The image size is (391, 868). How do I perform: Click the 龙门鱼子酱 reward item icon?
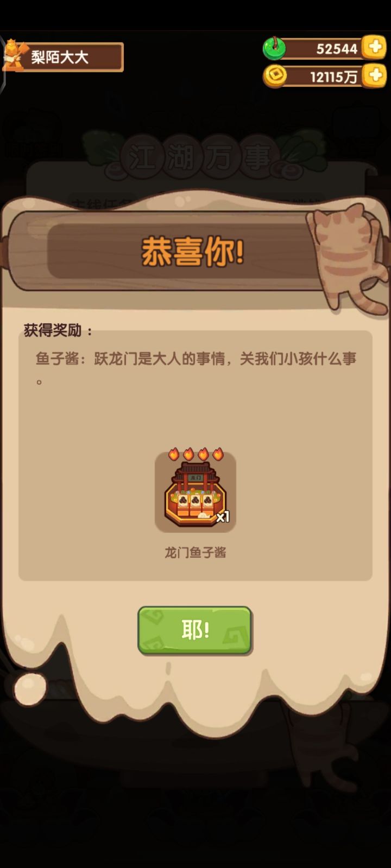[195, 492]
